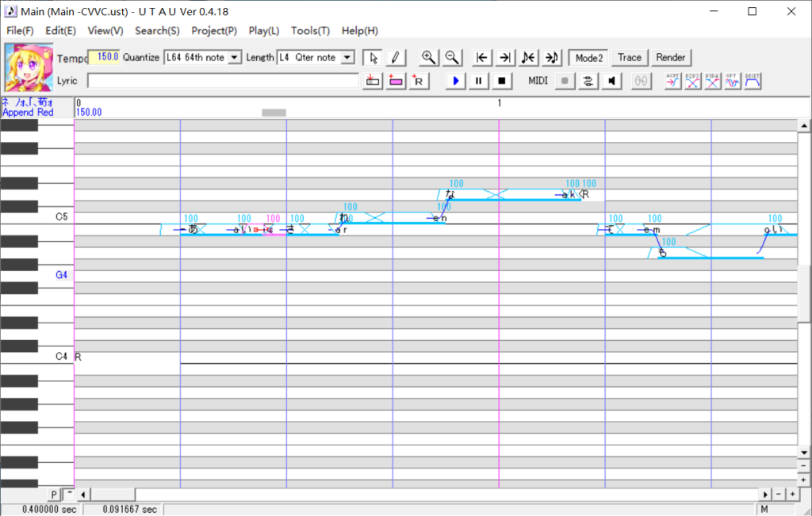Viewport: 812px width, 516px height.
Task: Click the zoom in magnifier
Action: click(428, 58)
